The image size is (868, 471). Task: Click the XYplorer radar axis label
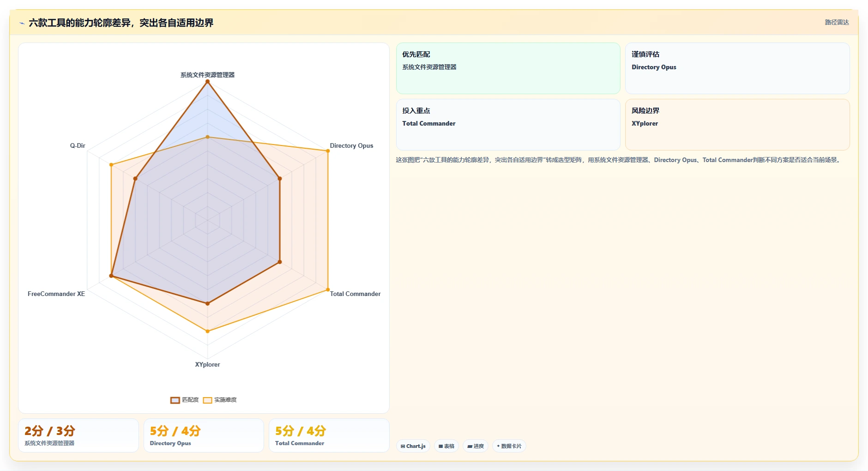[x=207, y=364]
